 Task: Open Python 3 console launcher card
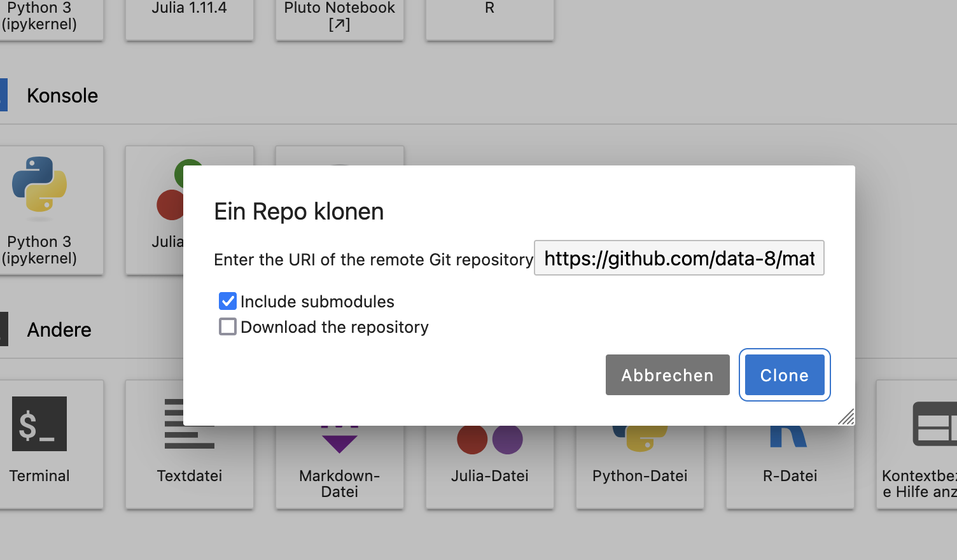pos(52,211)
